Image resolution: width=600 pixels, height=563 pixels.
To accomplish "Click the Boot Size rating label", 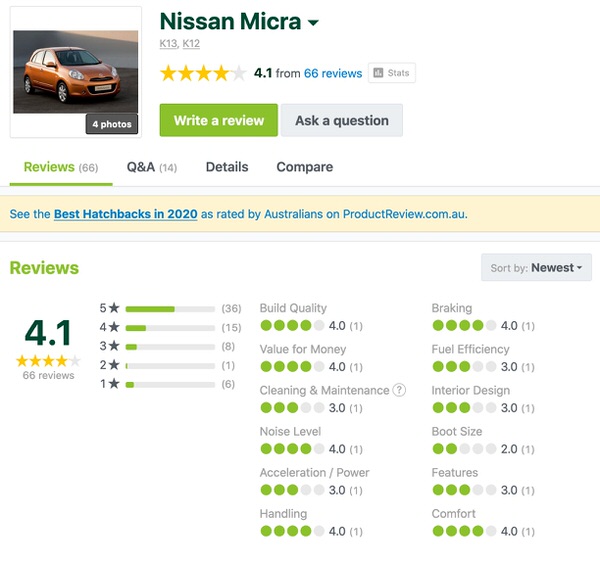I will tap(457, 431).
